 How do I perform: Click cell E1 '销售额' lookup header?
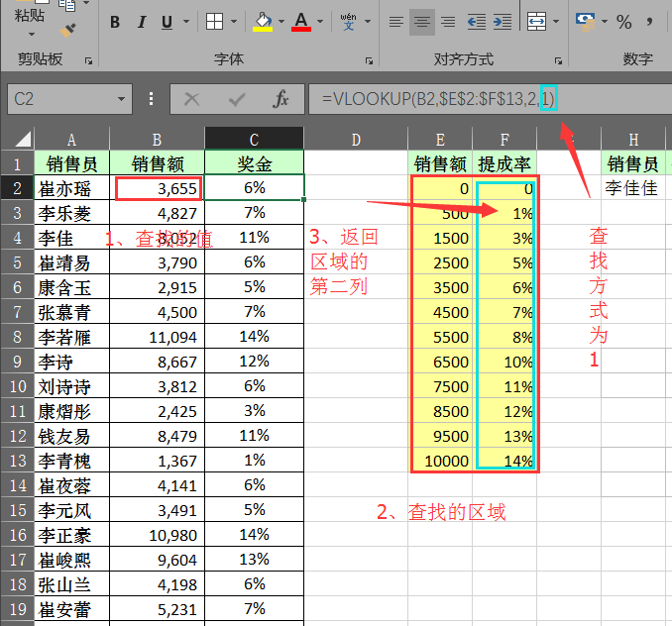pos(440,163)
